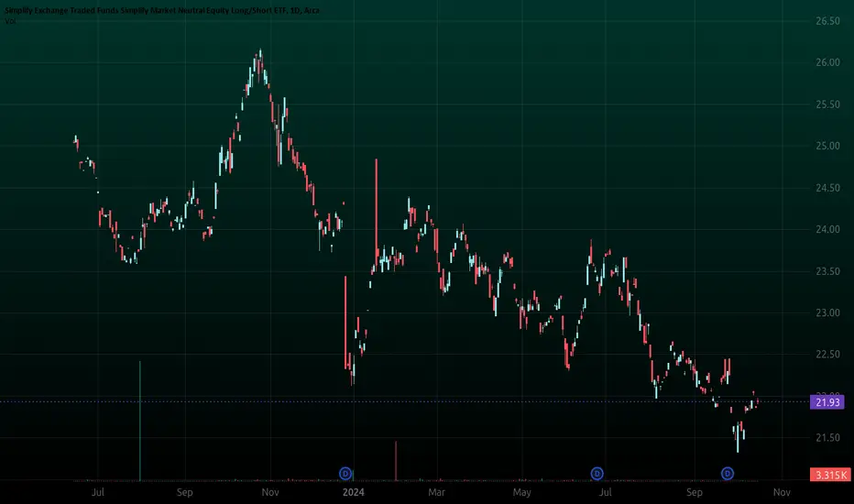Click the 26.00 price axis label
Image resolution: width=854 pixels, height=504 pixels.
click(x=827, y=62)
